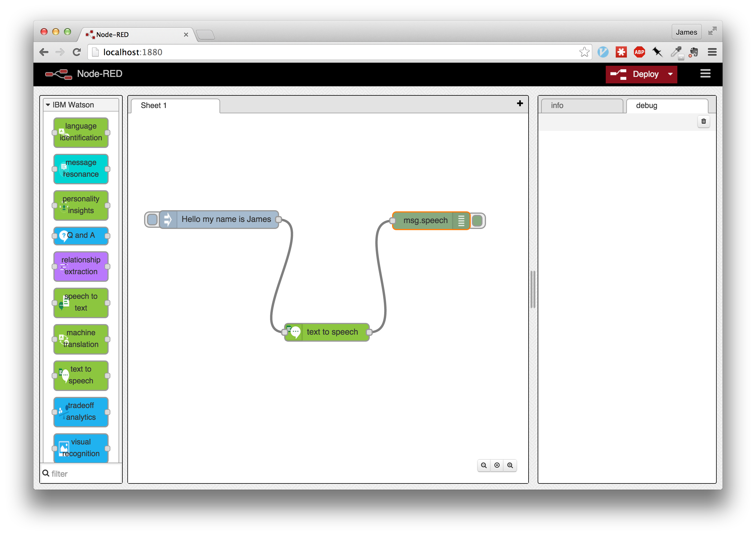Select the text to speech palette node
This screenshot has width=756, height=536.
click(81, 375)
